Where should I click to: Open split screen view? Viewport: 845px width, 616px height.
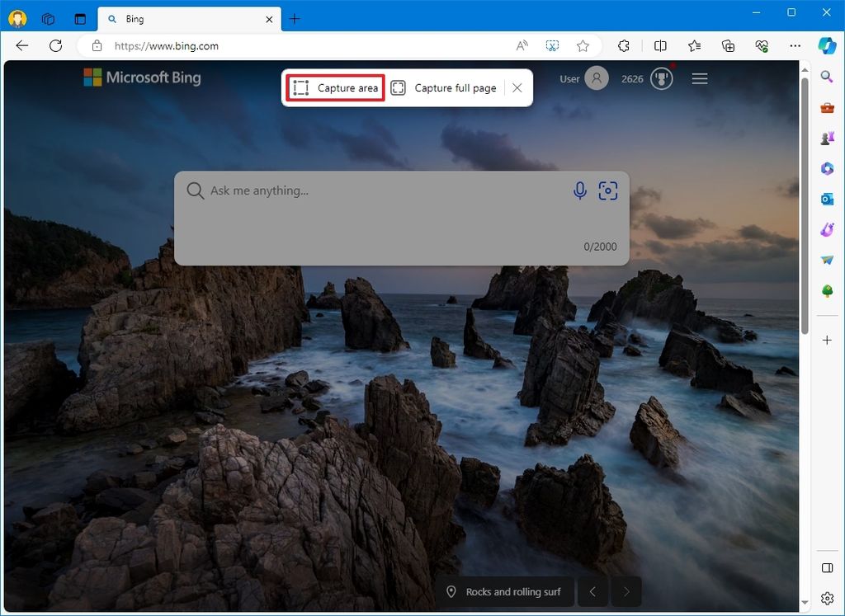tap(660, 46)
